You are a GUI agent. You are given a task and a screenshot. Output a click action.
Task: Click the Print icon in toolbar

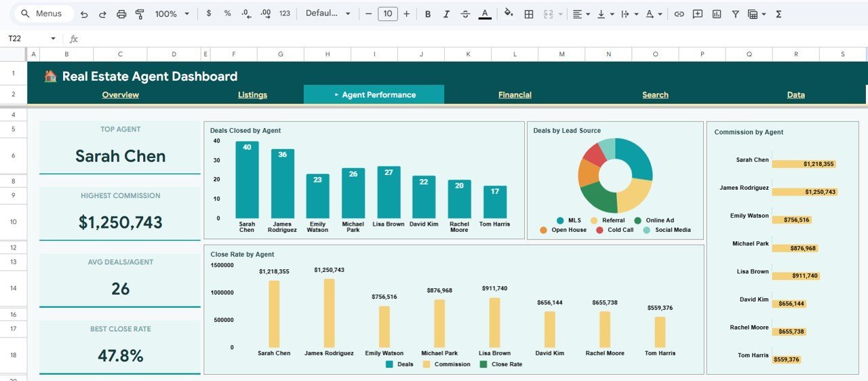click(x=121, y=14)
